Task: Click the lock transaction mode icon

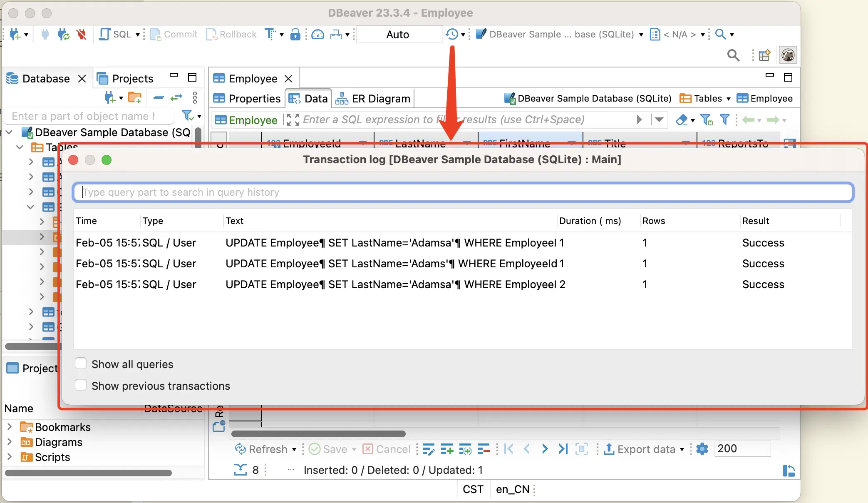Action: pyautogui.click(x=295, y=35)
